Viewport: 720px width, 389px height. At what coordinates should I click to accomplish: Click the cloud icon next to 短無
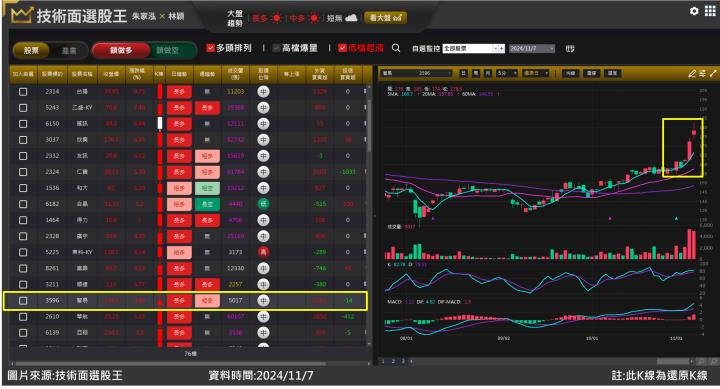(351, 18)
